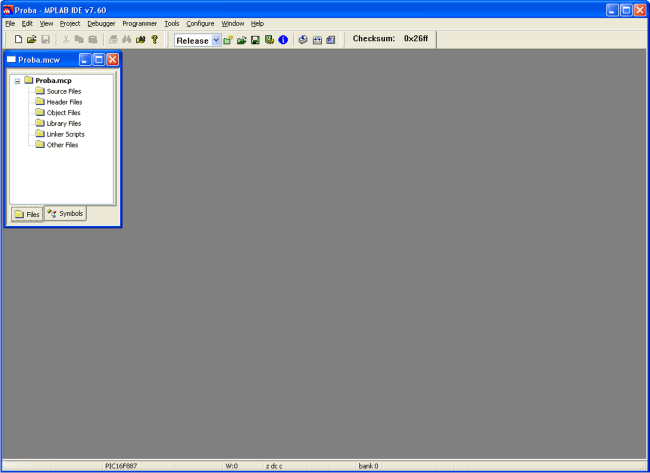Click the New File toolbar icon
Viewport: 650px width, 473px height.
click(x=18, y=39)
